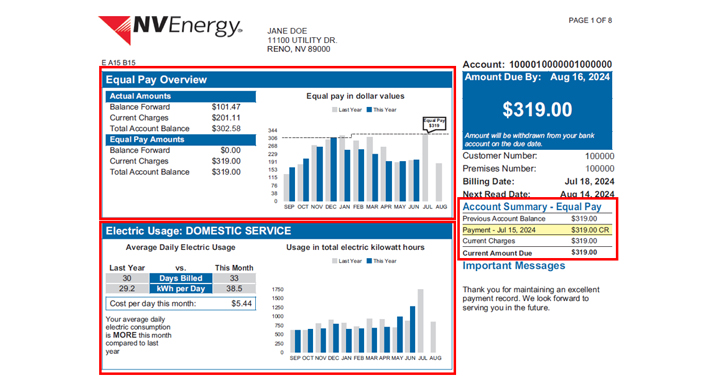
Task: Click the Equal Pay $319 callout bubble
Action: click(x=434, y=124)
